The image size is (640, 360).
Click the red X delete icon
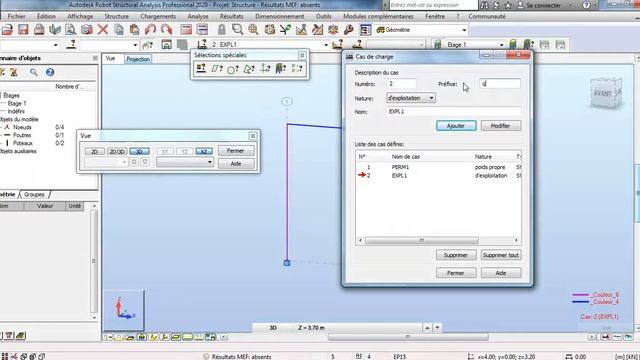(102, 30)
